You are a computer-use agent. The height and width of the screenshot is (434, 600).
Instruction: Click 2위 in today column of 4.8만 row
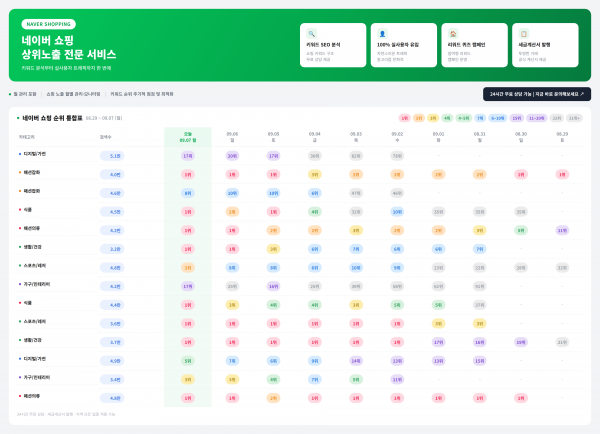tap(188, 268)
